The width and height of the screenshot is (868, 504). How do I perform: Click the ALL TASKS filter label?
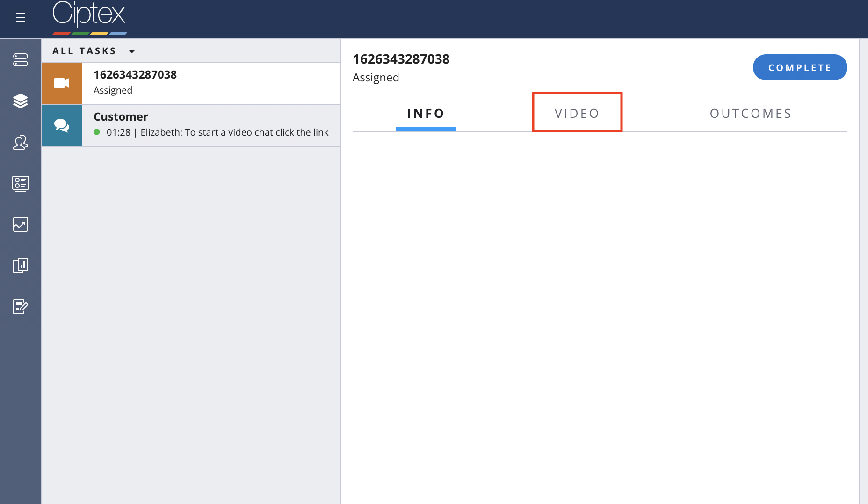coord(84,51)
